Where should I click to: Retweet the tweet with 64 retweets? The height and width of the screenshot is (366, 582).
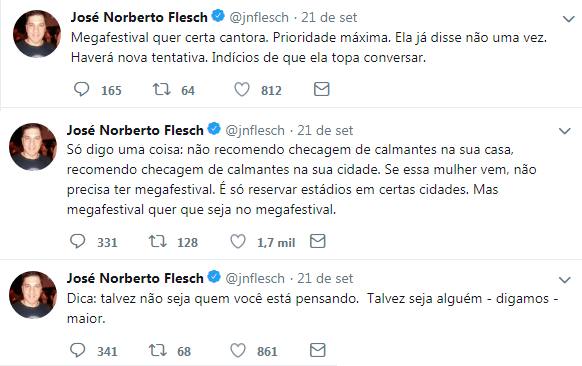click(x=161, y=89)
